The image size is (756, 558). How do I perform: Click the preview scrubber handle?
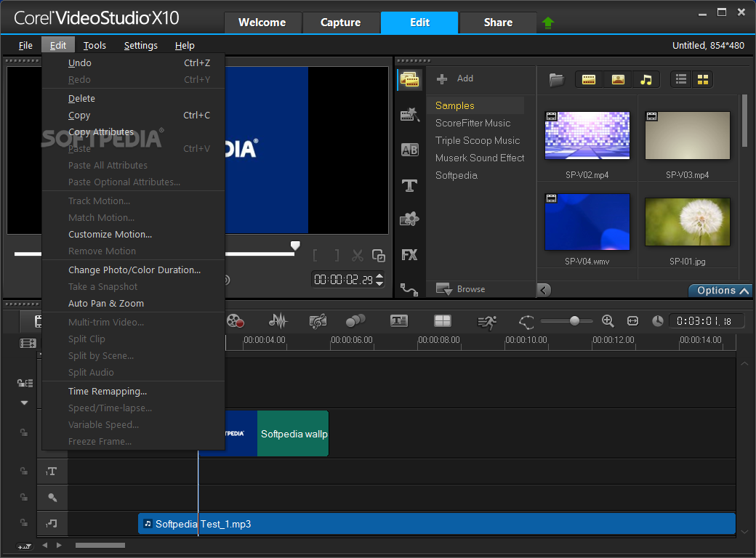(x=295, y=246)
